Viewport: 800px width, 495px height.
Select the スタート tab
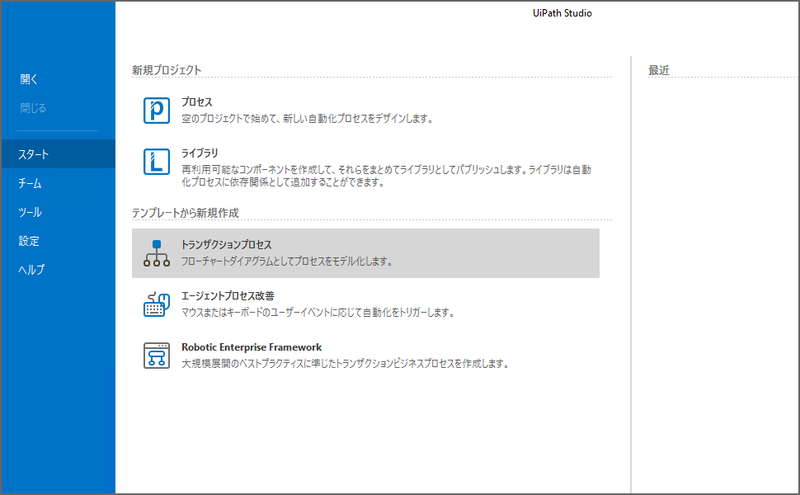pyautogui.click(x=58, y=154)
